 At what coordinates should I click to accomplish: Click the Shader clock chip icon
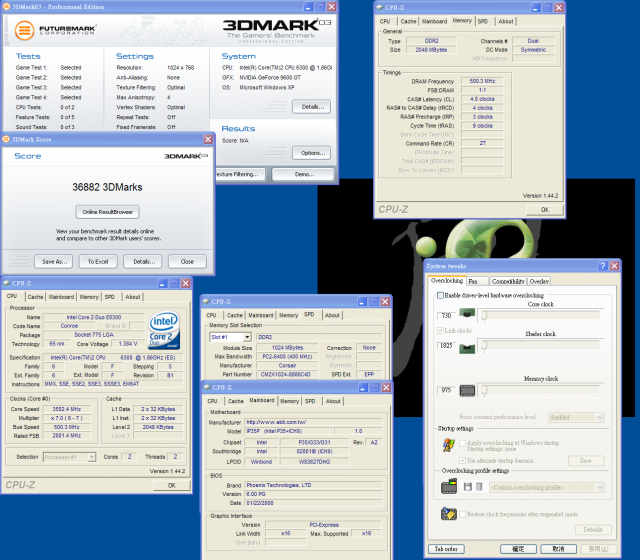(467, 348)
